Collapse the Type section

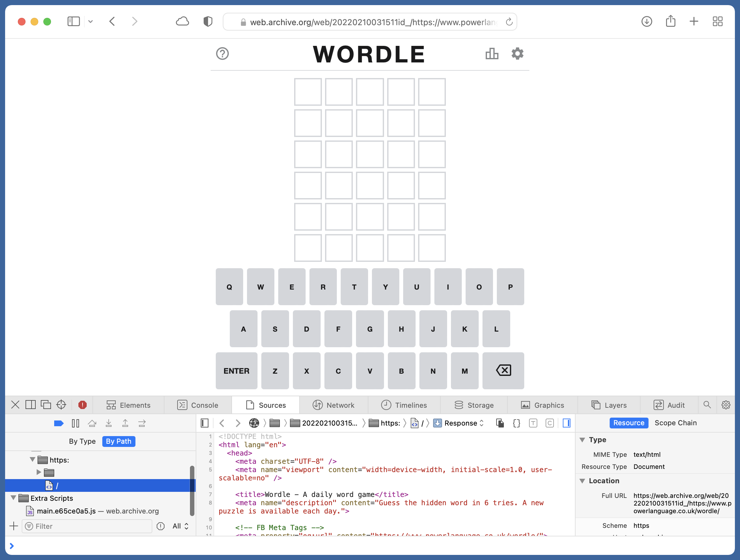[x=582, y=440]
